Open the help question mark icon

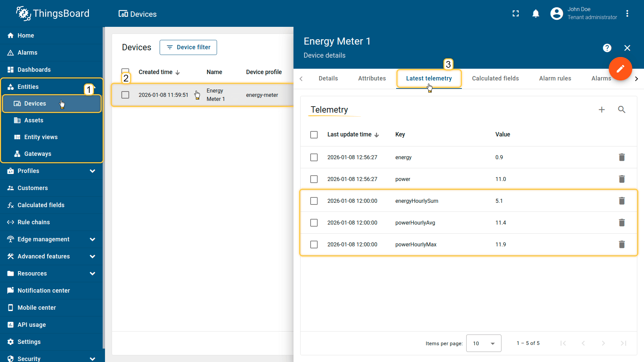(x=607, y=48)
